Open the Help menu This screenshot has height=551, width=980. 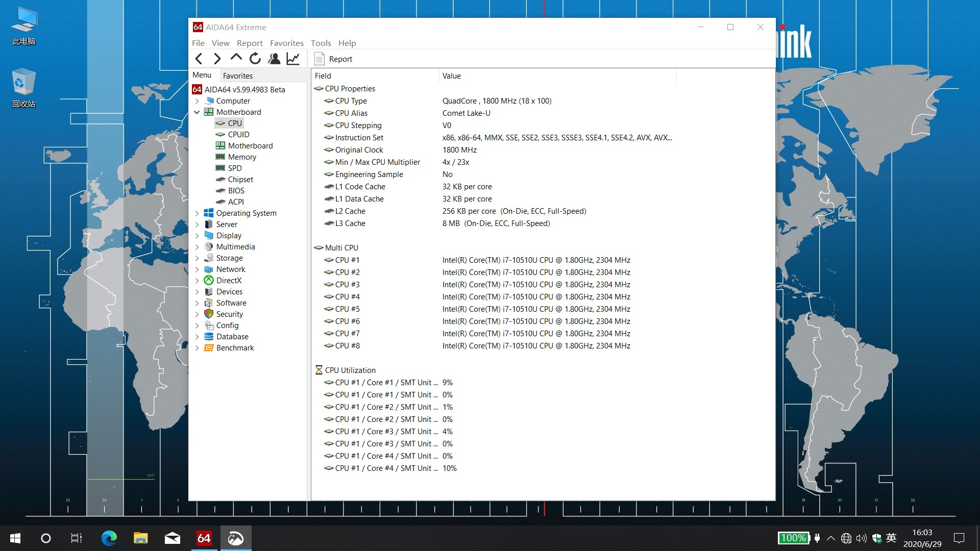click(347, 43)
